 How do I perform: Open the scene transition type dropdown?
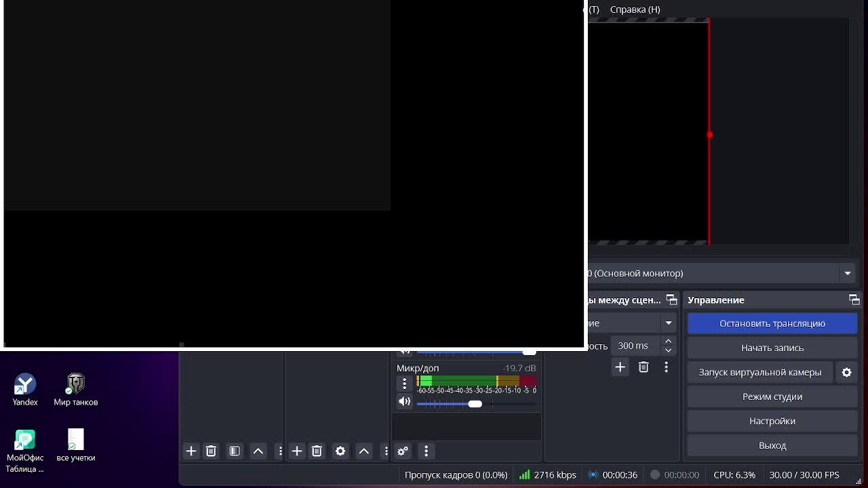[669, 323]
